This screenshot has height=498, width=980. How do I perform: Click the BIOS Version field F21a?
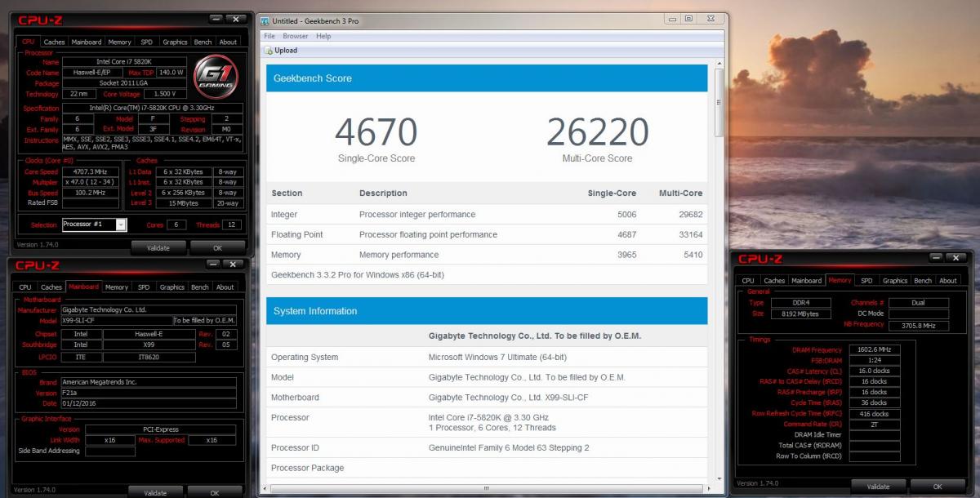[149, 392]
